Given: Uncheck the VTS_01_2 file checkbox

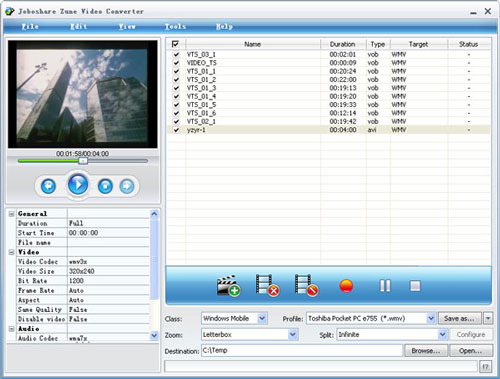Looking at the screenshot, I should click(176, 79).
